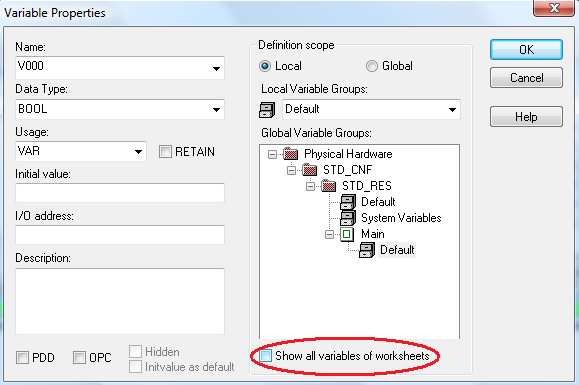The width and height of the screenshot is (579, 385).
Task: Click the STD_CNF folder icon
Action: [x=309, y=170]
